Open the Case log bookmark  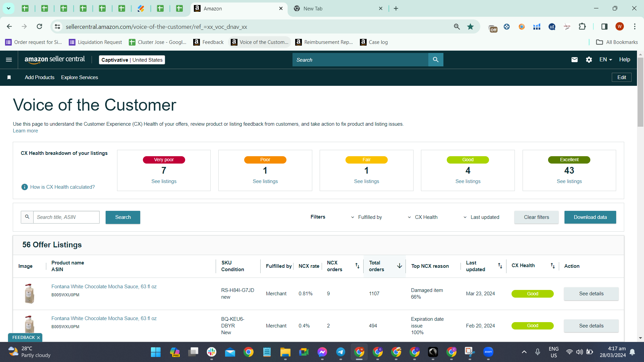[374, 42]
